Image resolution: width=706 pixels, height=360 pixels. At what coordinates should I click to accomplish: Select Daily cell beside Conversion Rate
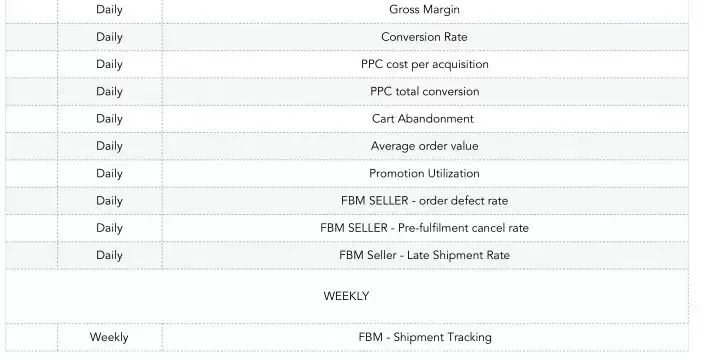109,37
